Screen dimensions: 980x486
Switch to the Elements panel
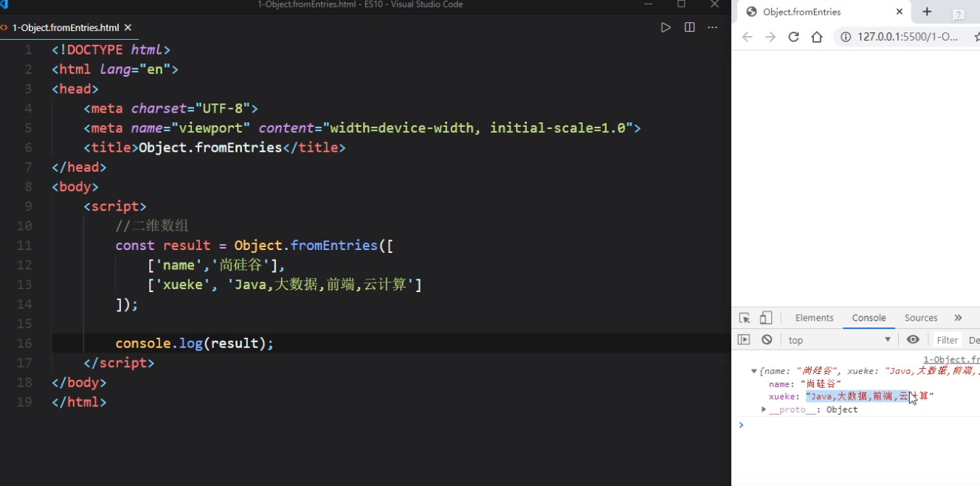(x=814, y=318)
